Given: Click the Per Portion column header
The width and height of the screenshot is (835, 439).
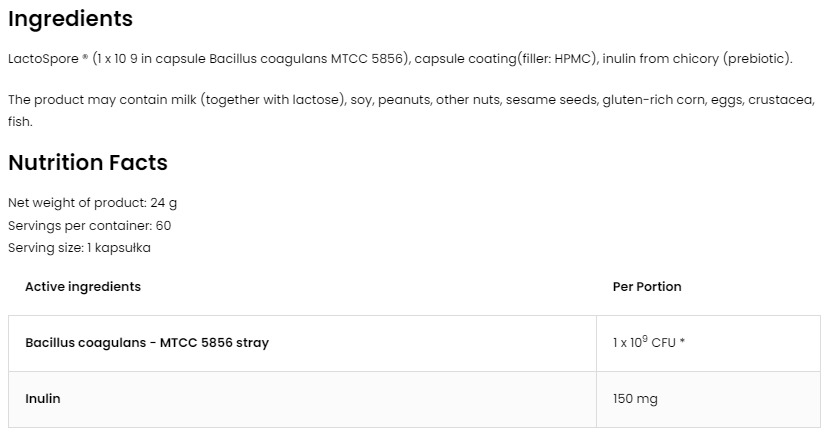Looking at the screenshot, I should 646,286.
